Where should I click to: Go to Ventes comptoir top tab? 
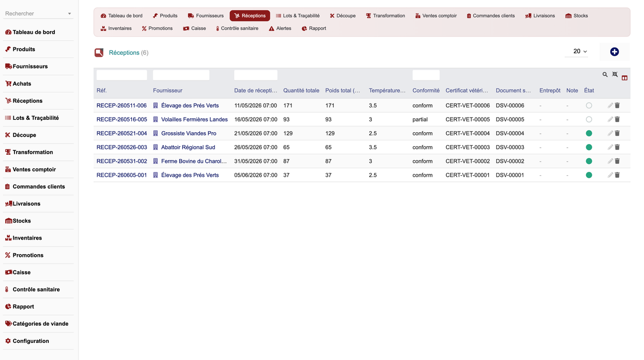click(x=436, y=16)
